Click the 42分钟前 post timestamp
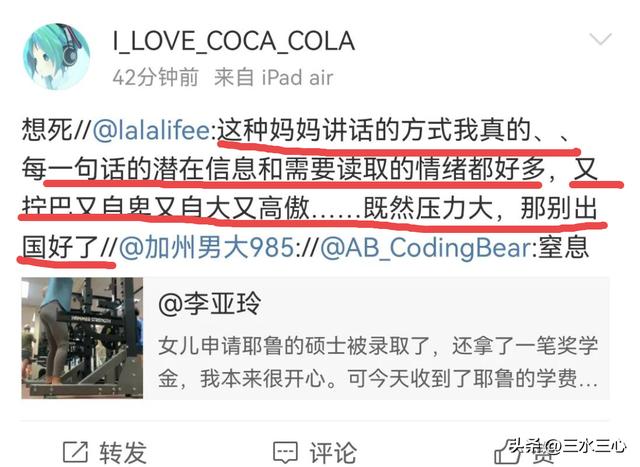Image resolution: width=640 pixels, height=467 pixels. point(156,78)
